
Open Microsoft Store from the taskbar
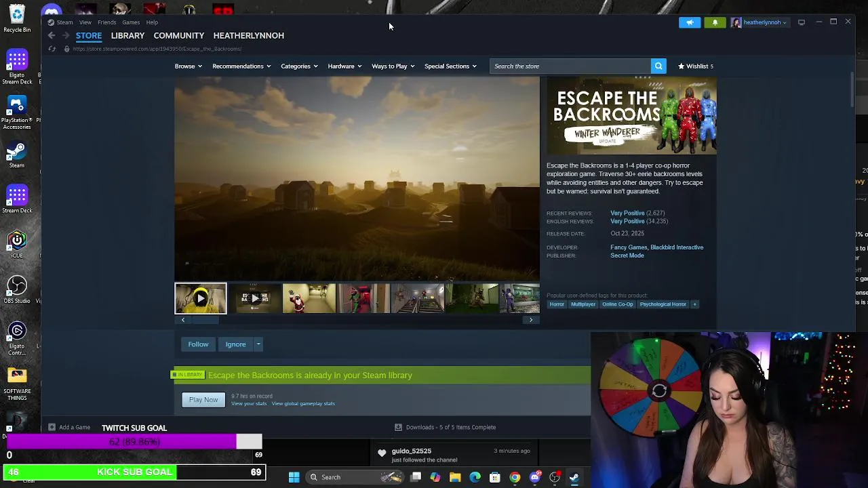coord(495,477)
